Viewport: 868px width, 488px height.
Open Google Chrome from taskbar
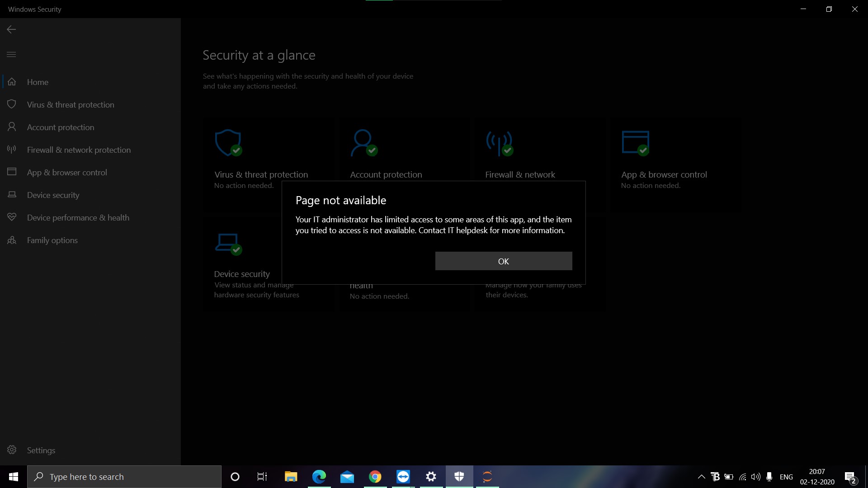coord(375,477)
